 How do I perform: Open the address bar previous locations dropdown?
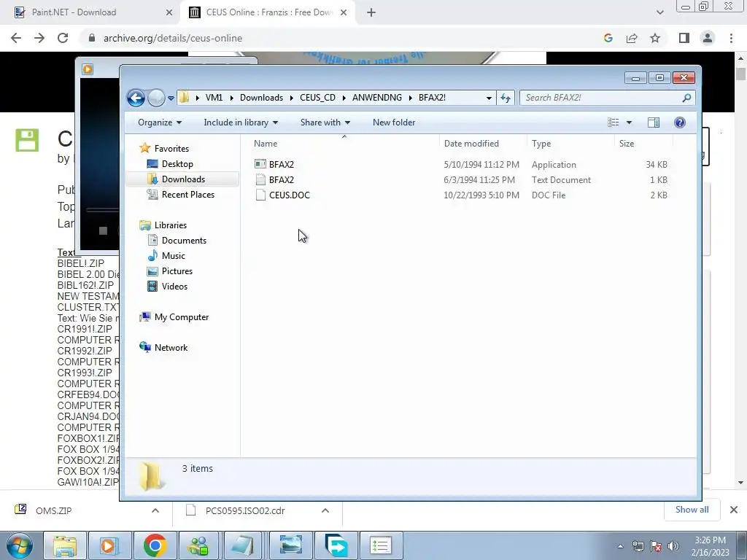pos(489,98)
